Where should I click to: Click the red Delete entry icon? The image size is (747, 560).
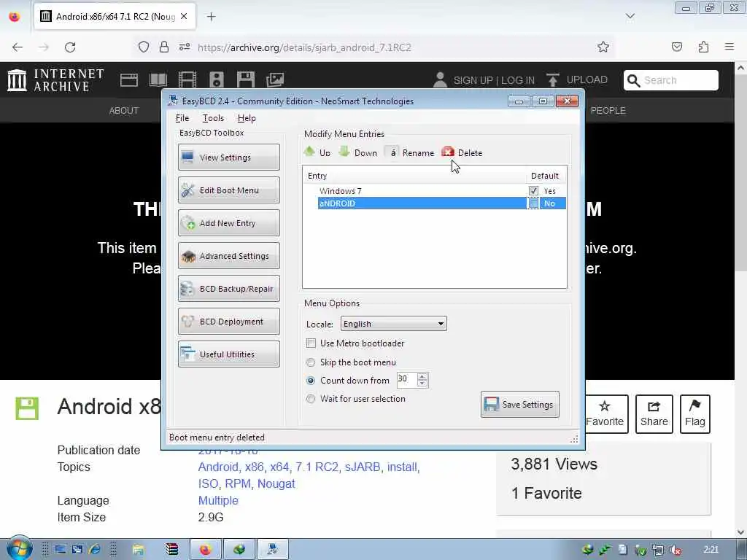pos(448,152)
